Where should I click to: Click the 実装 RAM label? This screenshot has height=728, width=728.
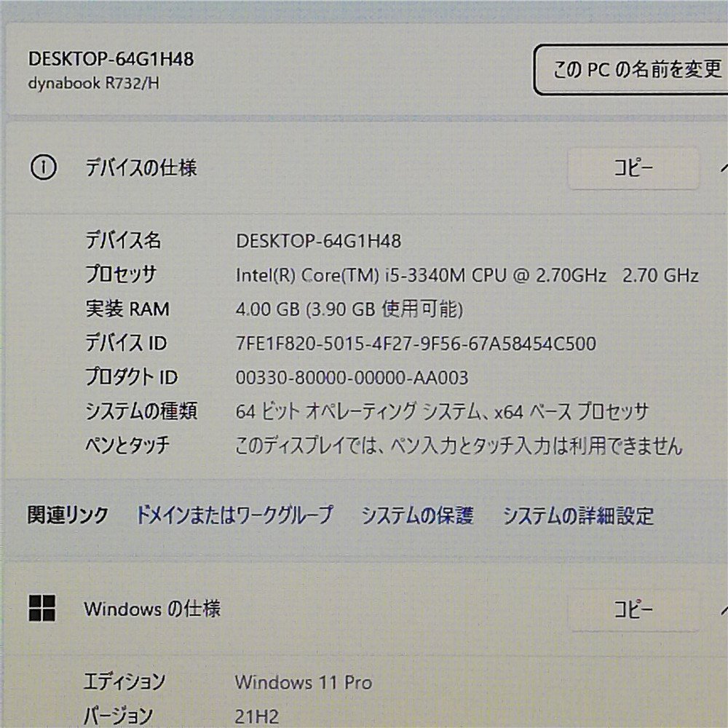click(127, 309)
